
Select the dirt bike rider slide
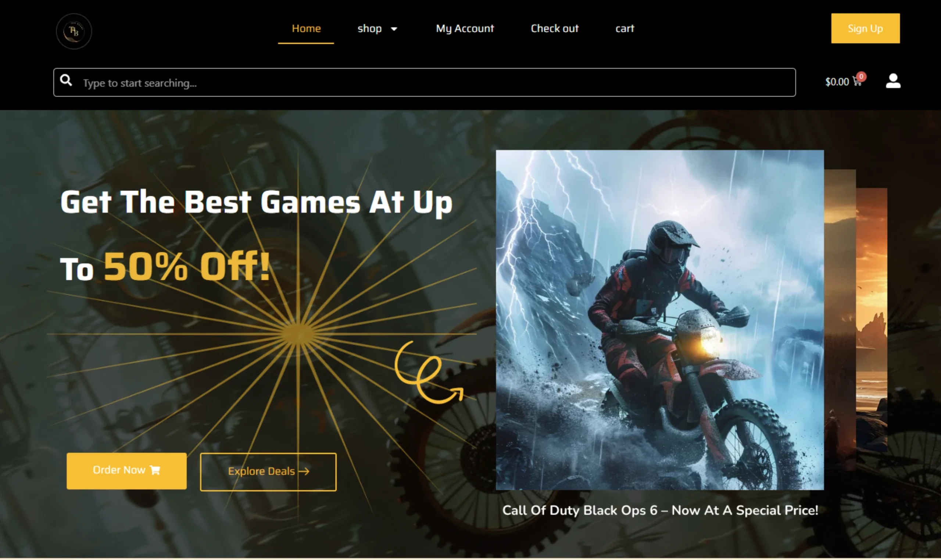[660, 320]
